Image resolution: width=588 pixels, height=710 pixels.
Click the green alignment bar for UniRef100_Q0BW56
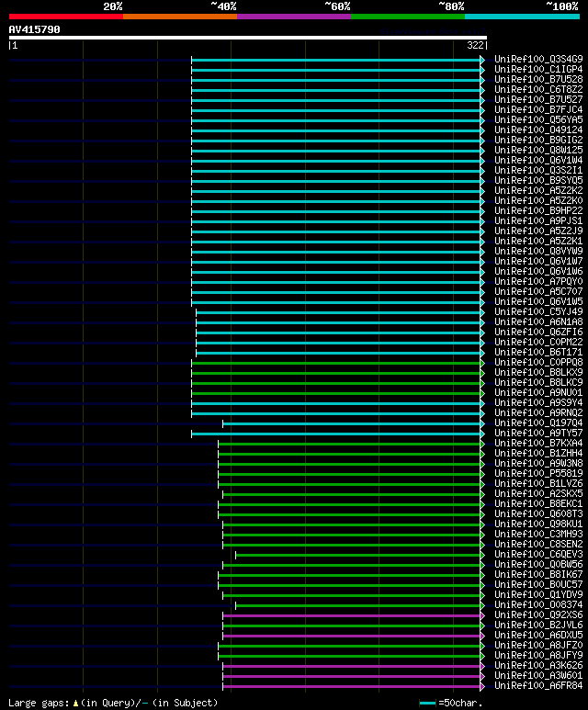pos(354,565)
